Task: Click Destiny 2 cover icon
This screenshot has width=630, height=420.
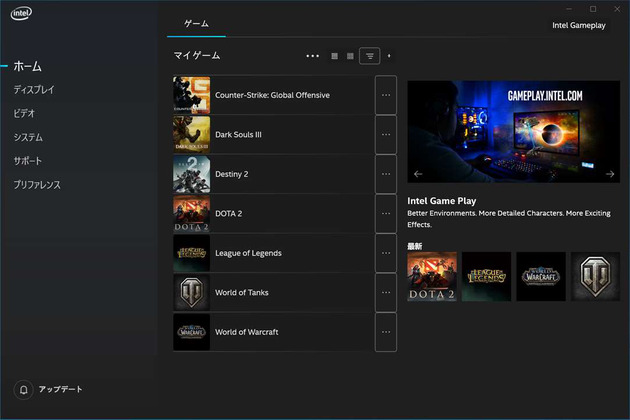Action: (192, 174)
